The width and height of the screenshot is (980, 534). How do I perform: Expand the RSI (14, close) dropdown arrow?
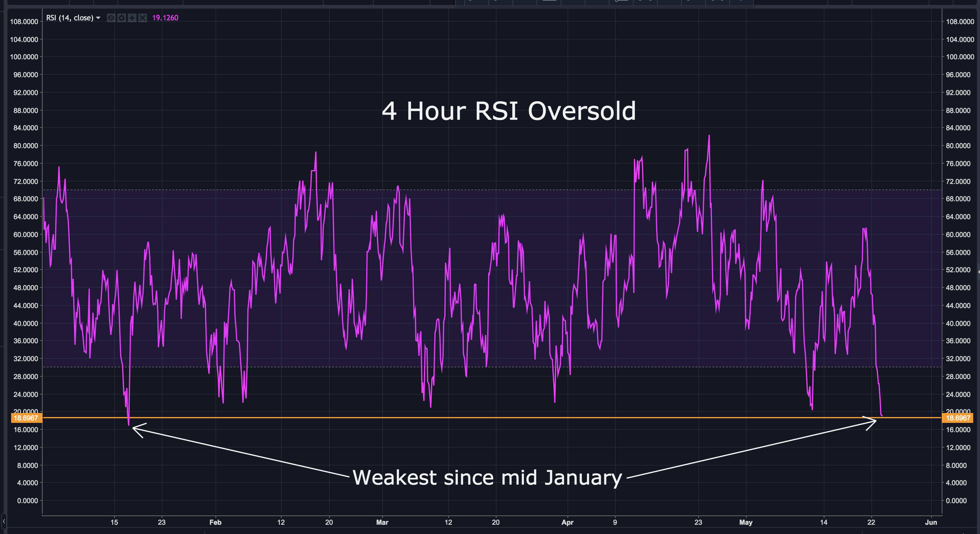click(x=98, y=18)
